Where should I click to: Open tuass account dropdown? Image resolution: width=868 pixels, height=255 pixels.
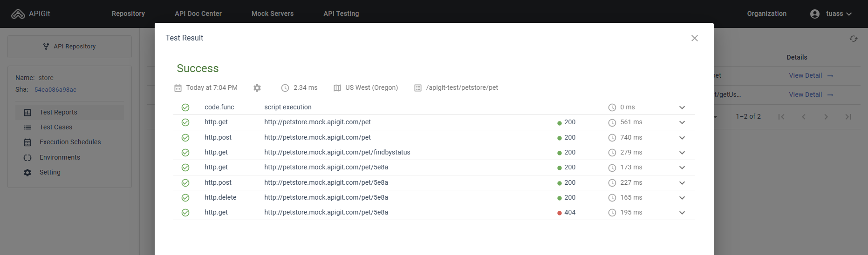tap(839, 13)
